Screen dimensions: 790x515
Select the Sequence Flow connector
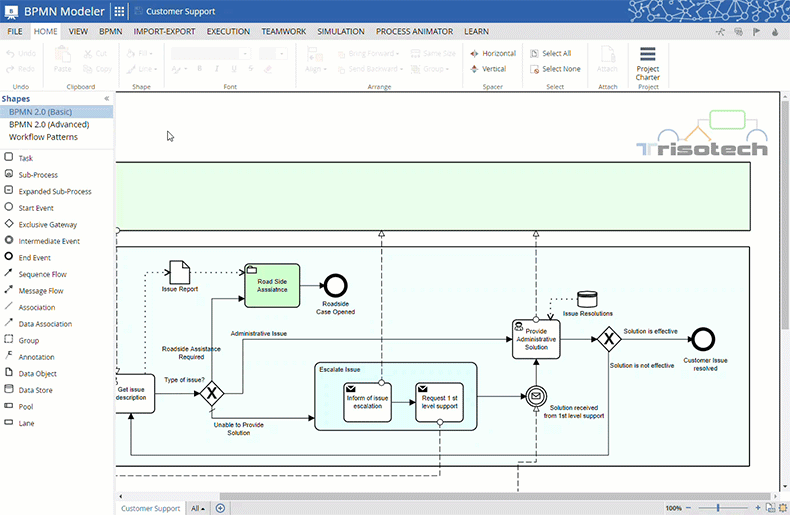coord(42,275)
